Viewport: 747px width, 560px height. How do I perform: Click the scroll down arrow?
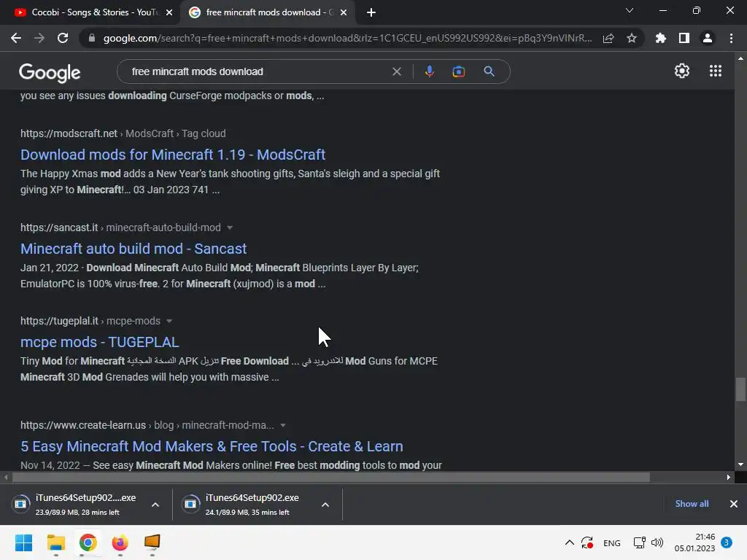[x=740, y=464]
